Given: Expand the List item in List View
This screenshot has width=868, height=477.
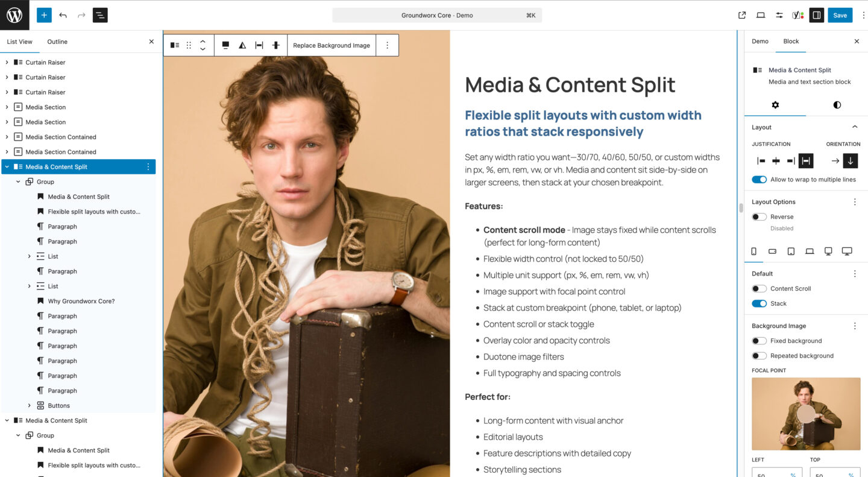Looking at the screenshot, I should (29, 256).
